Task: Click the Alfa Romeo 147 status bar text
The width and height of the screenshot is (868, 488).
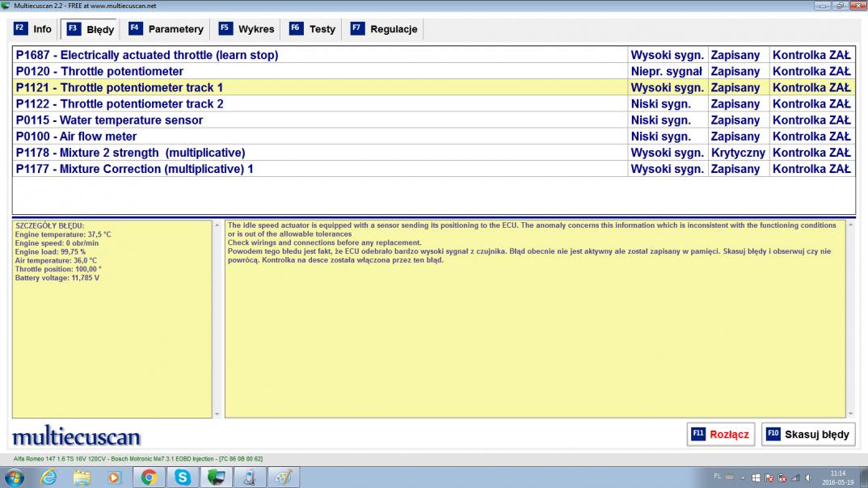Action: pos(138,459)
